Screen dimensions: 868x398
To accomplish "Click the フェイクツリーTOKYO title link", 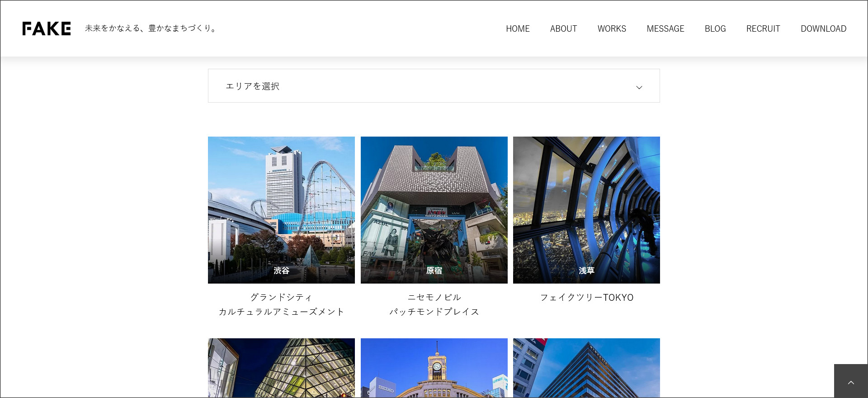I will click(586, 298).
